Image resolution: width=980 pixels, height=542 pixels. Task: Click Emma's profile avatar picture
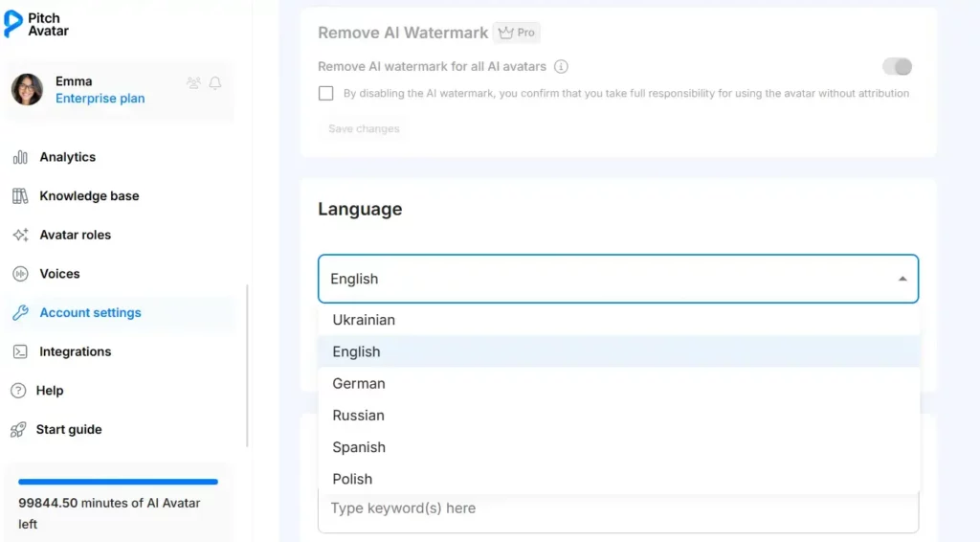click(x=27, y=90)
